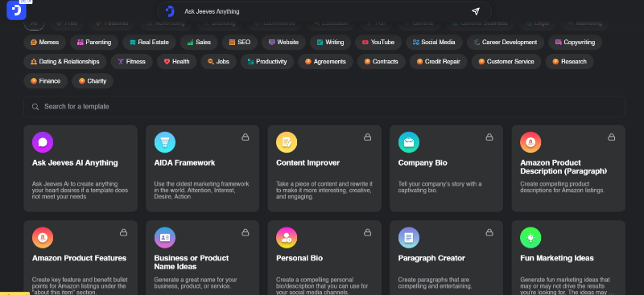Click the lock icon on the Company Bio card
Screen dimensions: 644x295
(489, 137)
